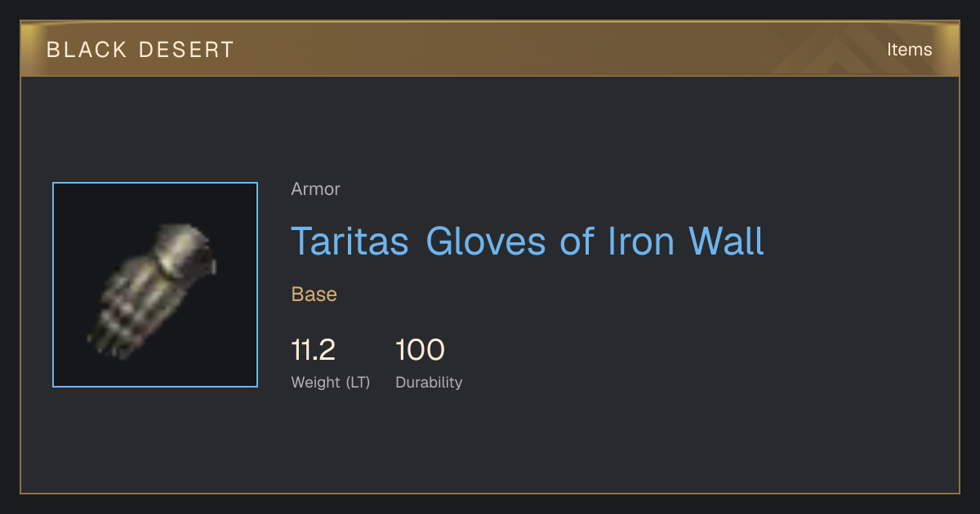Screen dimensions: 980x514
Task: Click the word Taritas in the title
Action: pyautogui.click(x=350, y=241)
